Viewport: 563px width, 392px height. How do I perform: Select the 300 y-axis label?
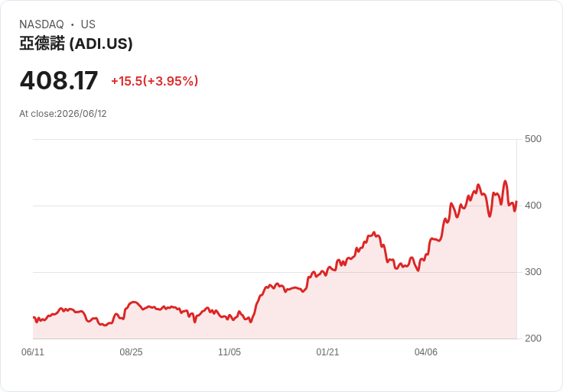point(533,272)
